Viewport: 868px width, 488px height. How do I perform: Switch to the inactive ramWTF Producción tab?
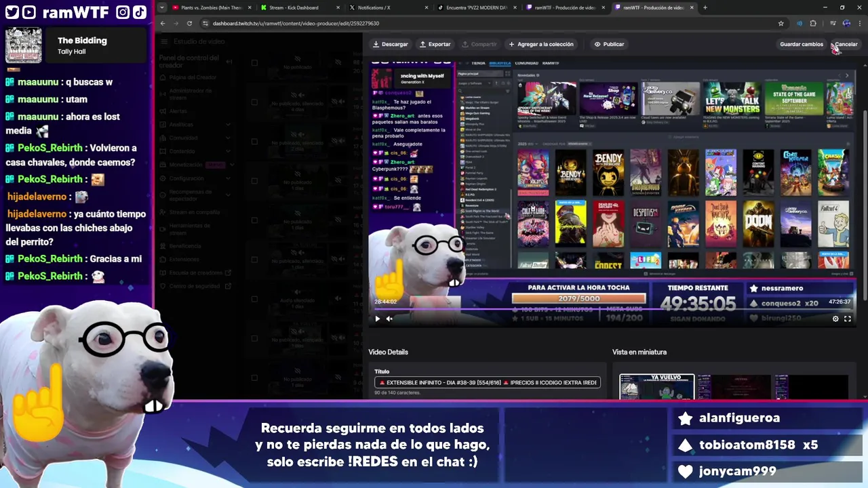(x=565, y=7)
